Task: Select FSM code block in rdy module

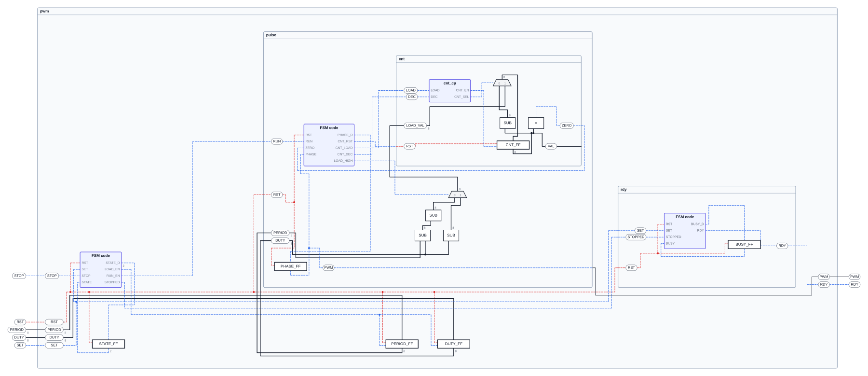Action: (685, 231)
